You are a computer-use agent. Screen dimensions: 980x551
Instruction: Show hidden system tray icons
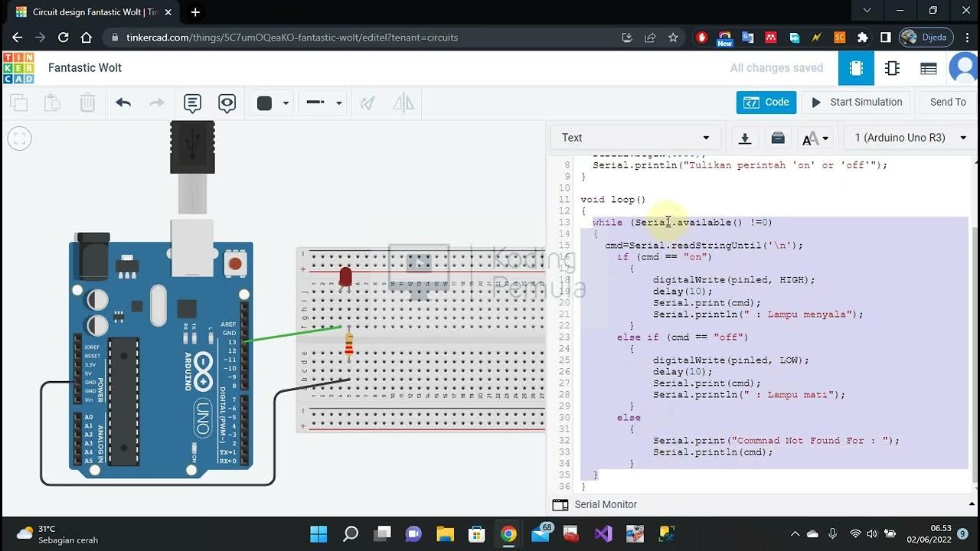tap(795, 533)
